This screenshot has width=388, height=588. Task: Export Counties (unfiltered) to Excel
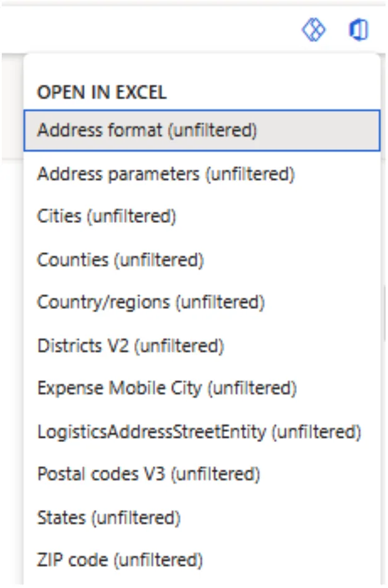pyautogui.click(x=120, y=260)
